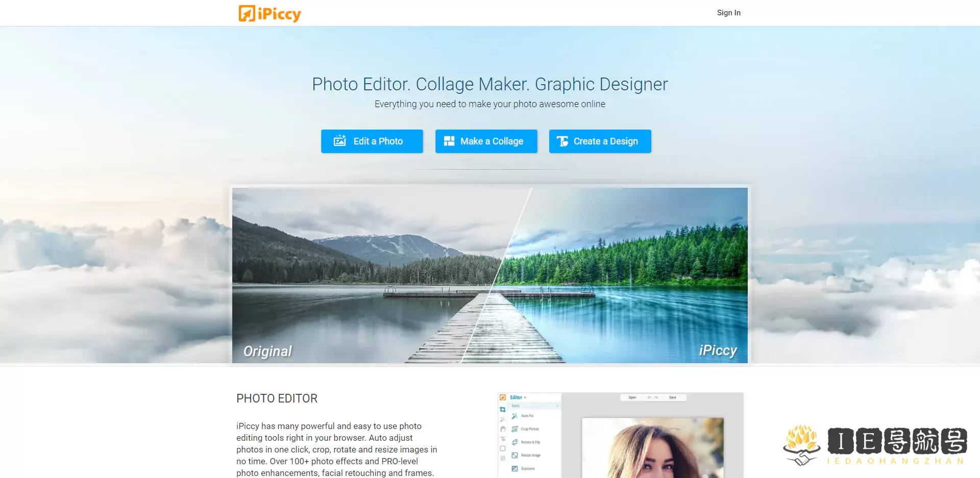Viewport: 980px width, 478px height.
Task: Click the Auto Fix magic wand icon
Action: point(514,416)
